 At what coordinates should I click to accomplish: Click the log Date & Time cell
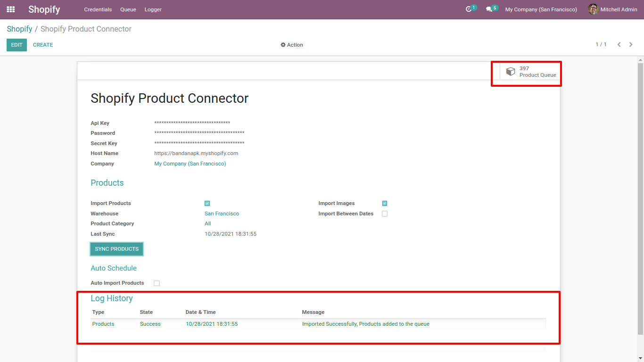coord(212,324)
